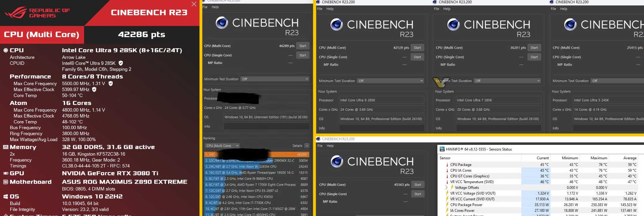Viewport: 644px width, 216px height.
Task: Open the Help menu in the 245K Cinebench window
Action: tap(564, 9)
